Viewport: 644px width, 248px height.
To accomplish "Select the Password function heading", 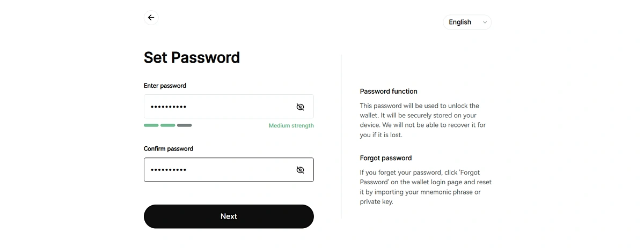I will click(388, 92).
